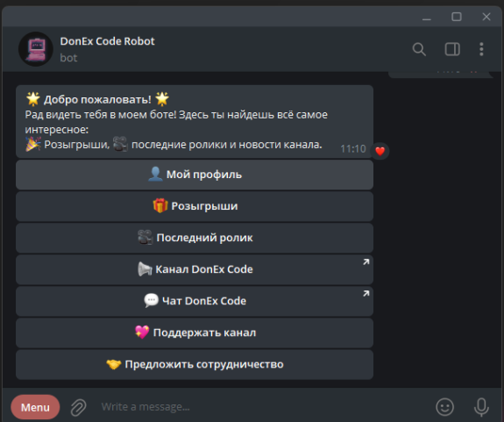Open the Чат DonEx Code link

195,301
